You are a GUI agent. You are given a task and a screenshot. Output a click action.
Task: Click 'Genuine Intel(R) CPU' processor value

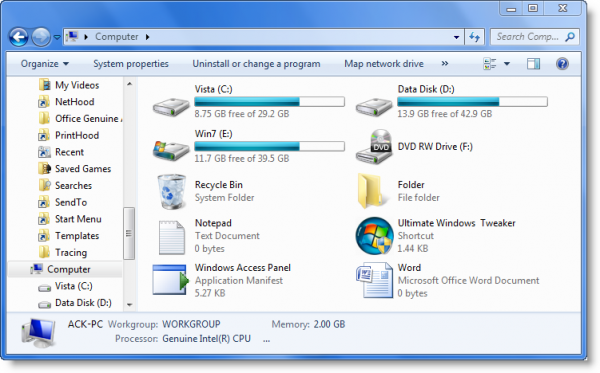207,339
